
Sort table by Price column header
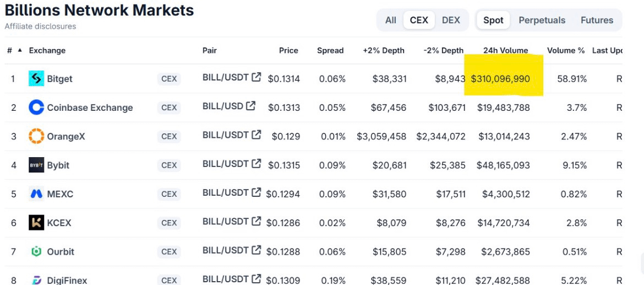[x=289, y=51]
